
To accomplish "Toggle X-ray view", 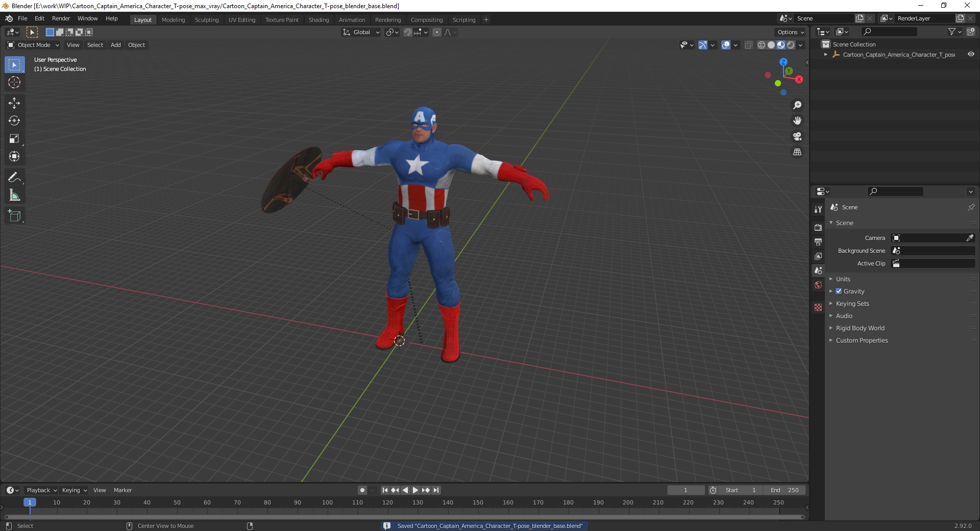I will [749, 45].
